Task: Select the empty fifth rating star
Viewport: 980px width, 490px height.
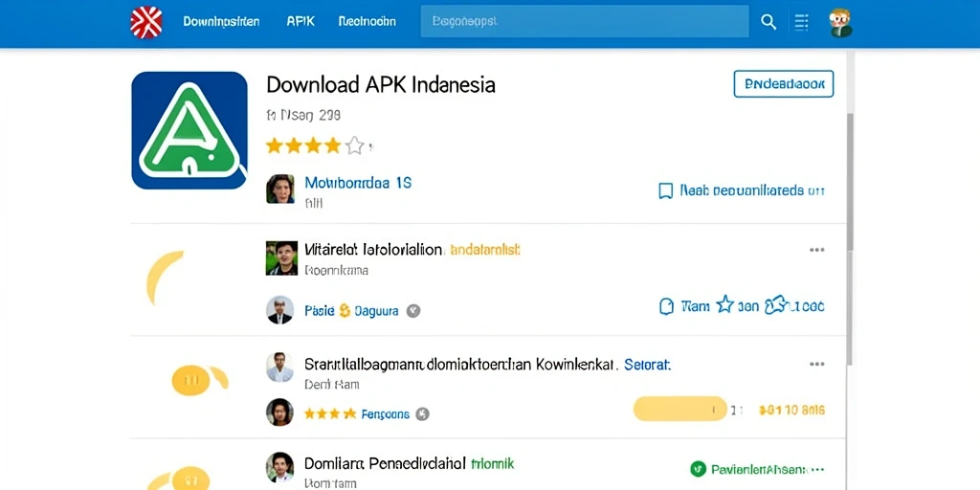Action: tap(354, 145)
